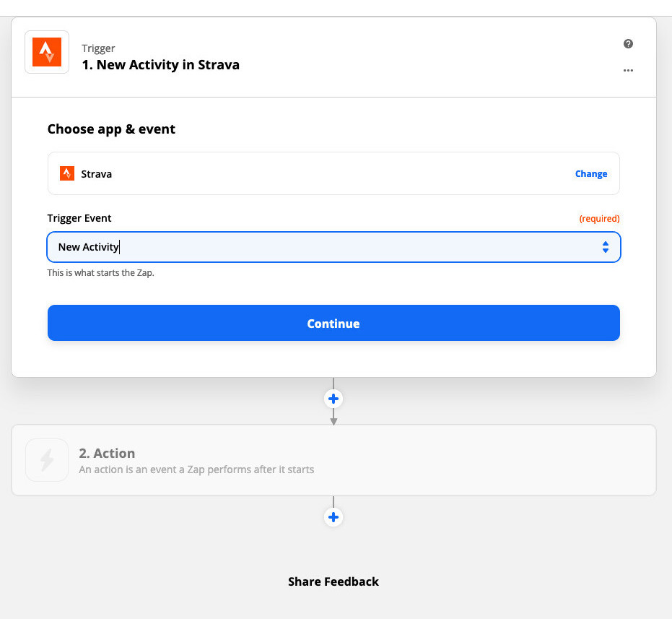Open the help question mark icon
This screenshot has height=619, width=672.
(628, 44)
